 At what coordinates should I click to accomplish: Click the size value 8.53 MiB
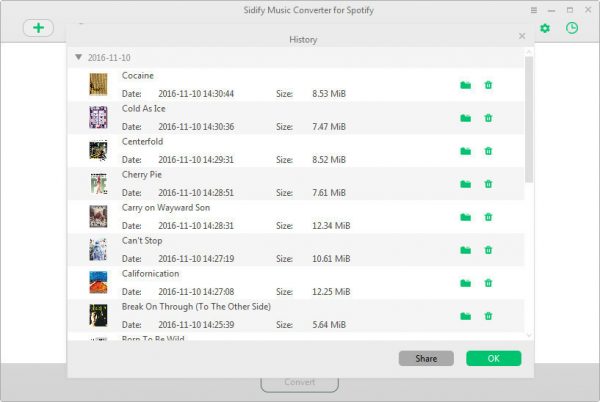329,94
